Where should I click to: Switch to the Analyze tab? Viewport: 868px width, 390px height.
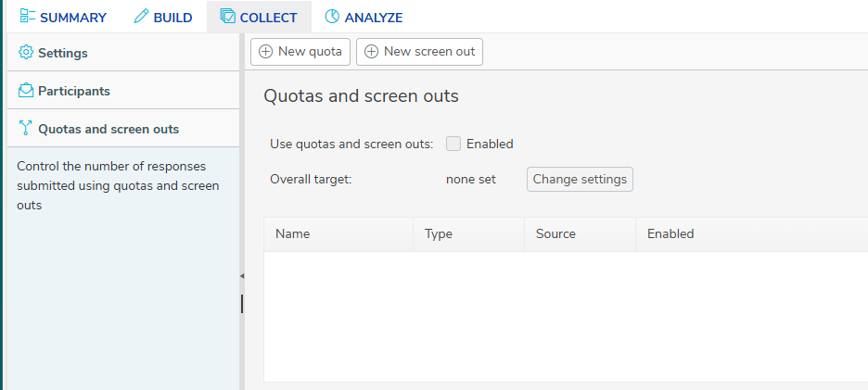point(364,18)
